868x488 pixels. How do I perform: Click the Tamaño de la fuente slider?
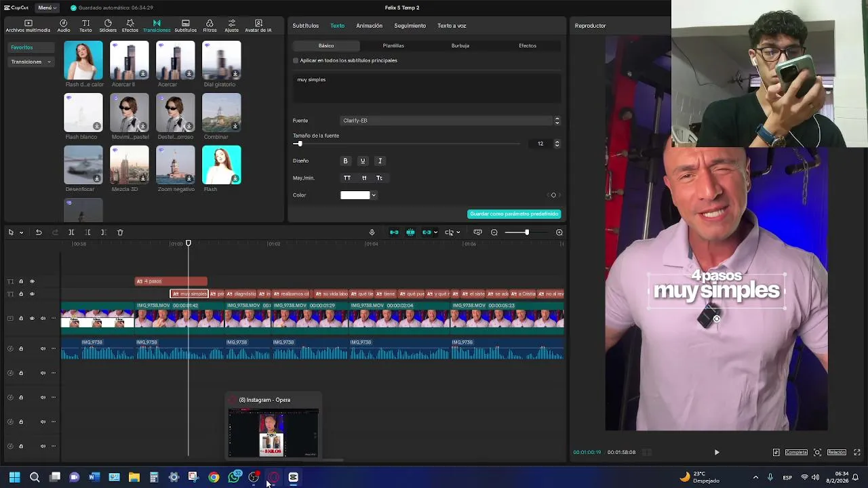[x=407, y=144]
